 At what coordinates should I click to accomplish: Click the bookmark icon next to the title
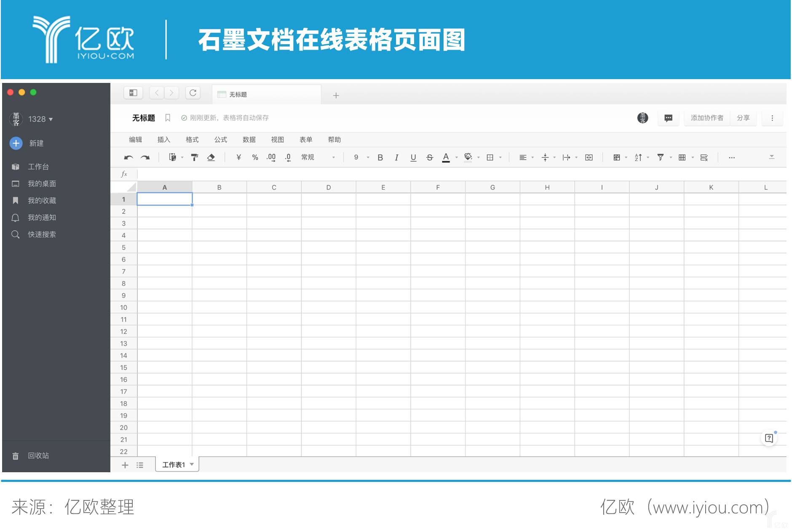click(x=167, y=118)
